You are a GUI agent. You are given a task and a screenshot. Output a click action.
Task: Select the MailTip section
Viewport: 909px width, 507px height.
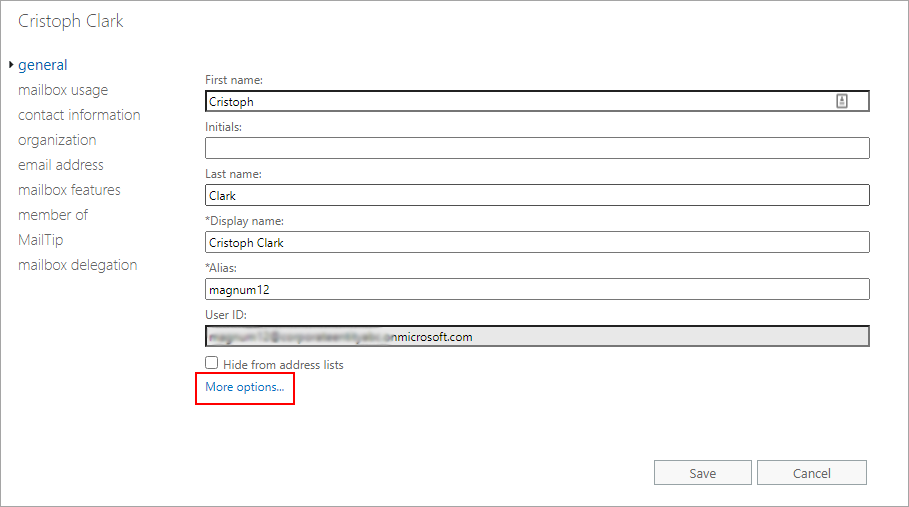pyautogui.click(x=40, y=240)
